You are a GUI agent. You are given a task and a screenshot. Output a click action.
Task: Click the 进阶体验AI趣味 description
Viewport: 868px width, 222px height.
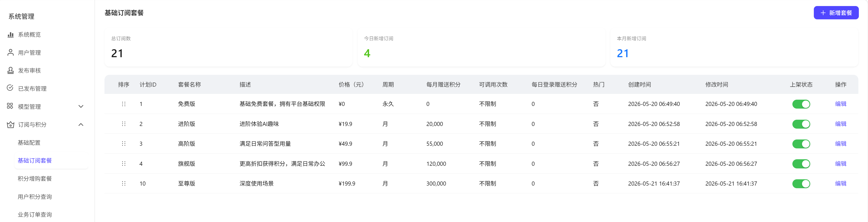coord(259,124)
